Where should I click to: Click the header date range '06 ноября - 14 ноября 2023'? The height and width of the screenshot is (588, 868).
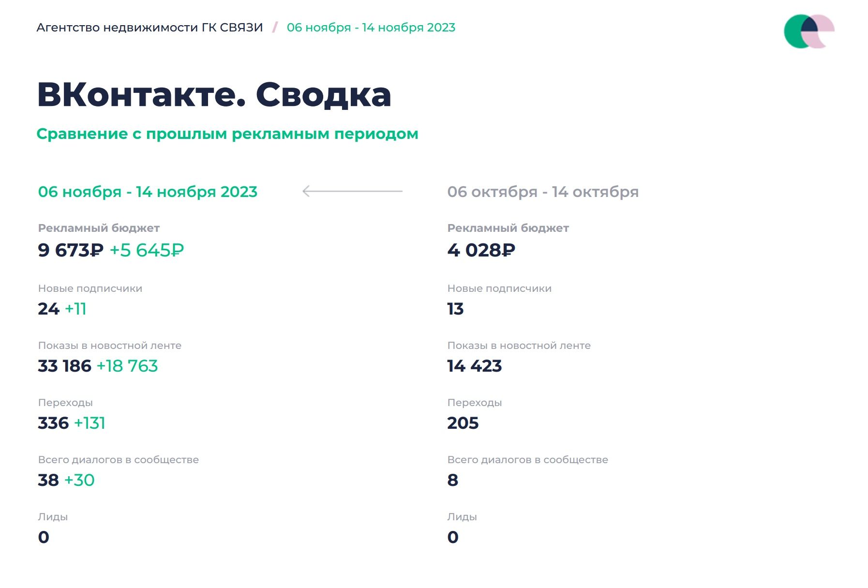click(x=371, y=28)
